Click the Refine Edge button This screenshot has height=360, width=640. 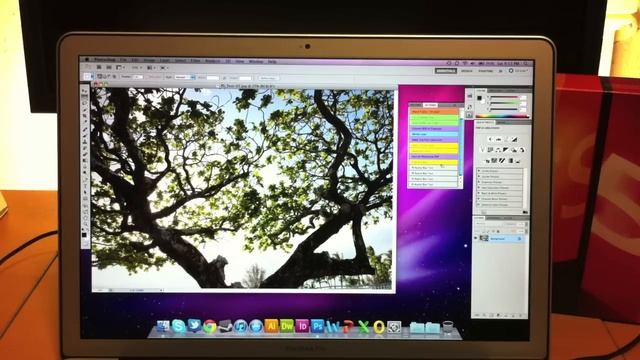click(x=269, y=78)
